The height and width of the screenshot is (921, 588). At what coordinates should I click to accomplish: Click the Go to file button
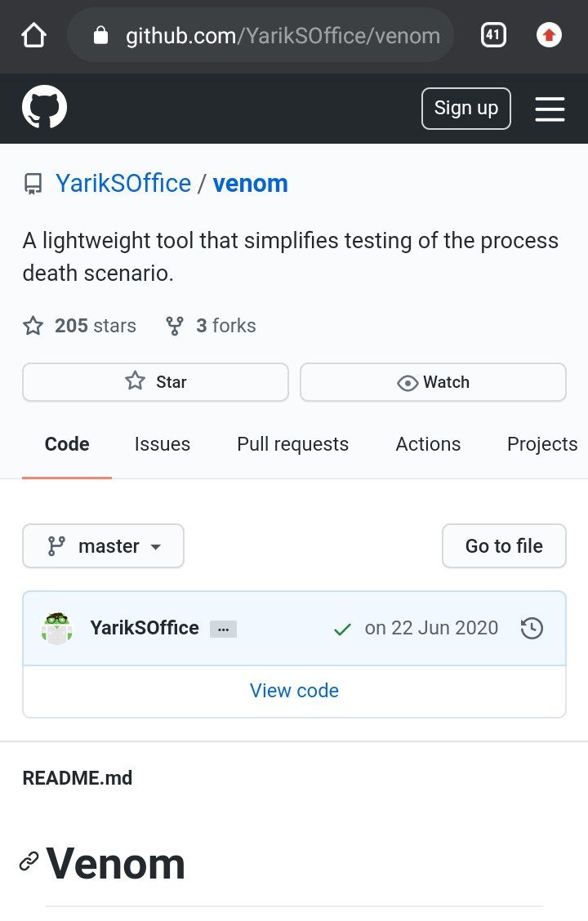[x=504, y=545]
